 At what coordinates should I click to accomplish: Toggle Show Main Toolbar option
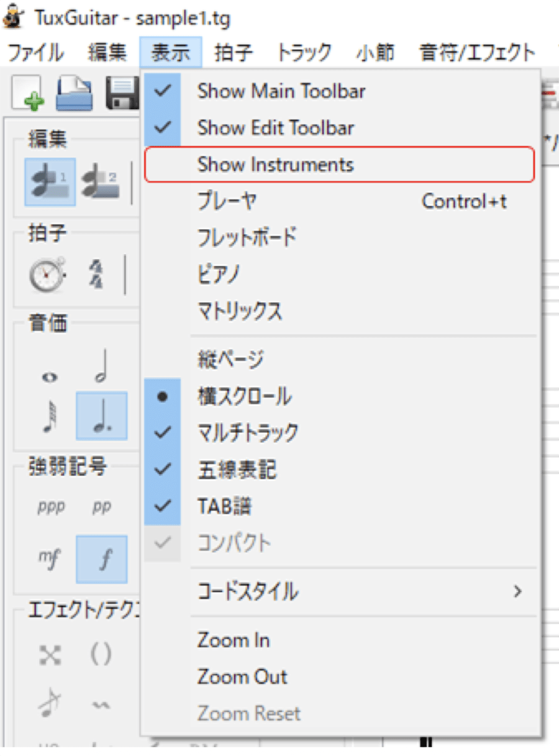[340, 91]
